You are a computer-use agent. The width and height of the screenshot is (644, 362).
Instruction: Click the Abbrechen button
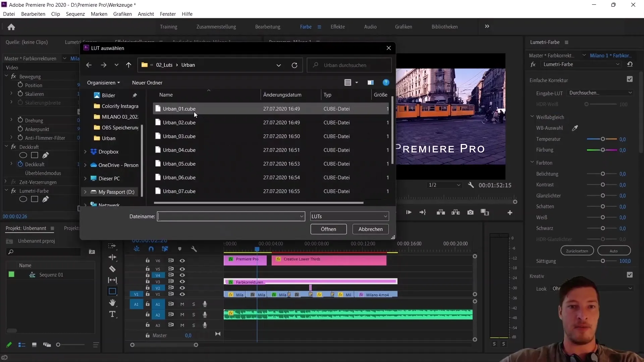[x=370, y=229]
